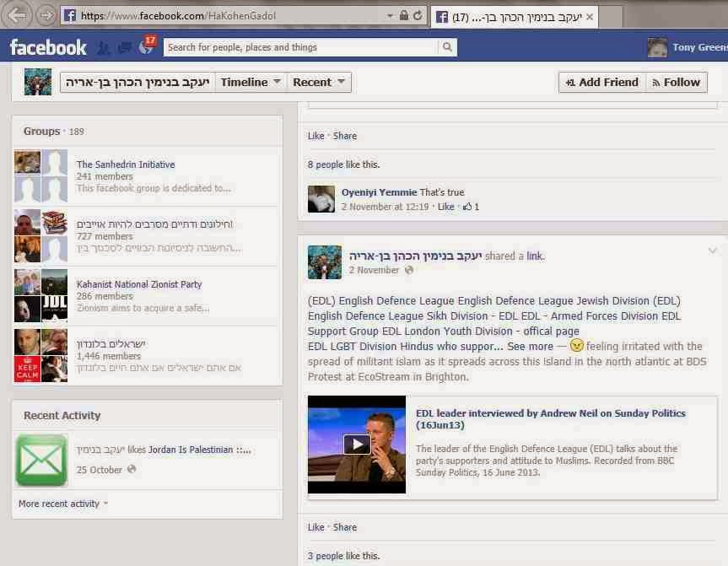Click thumbnail of the 727 members group
Viewport: 728px width, 566px height.
(40, 235)
